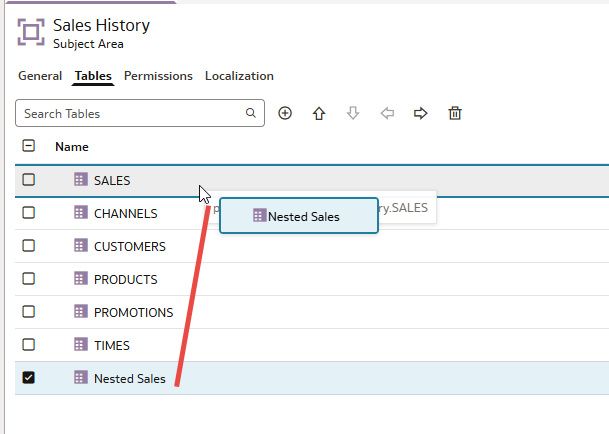Click the add table plus icon

[285, 114]
